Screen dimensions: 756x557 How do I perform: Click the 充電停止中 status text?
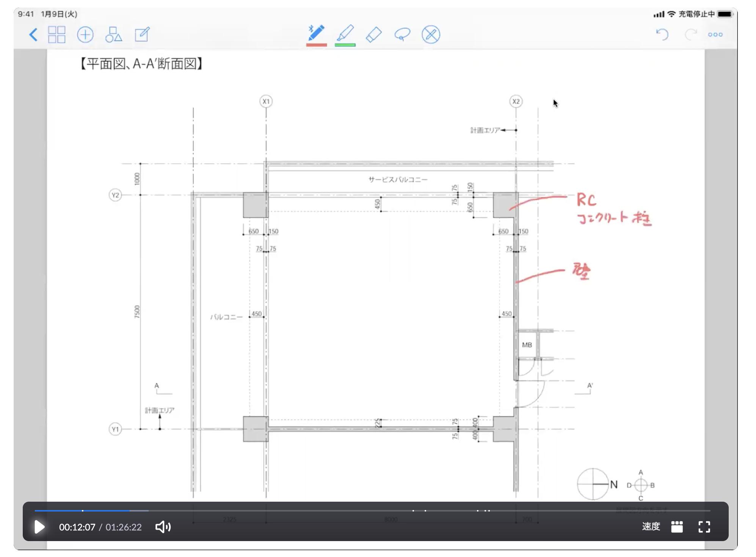[696, 14]
